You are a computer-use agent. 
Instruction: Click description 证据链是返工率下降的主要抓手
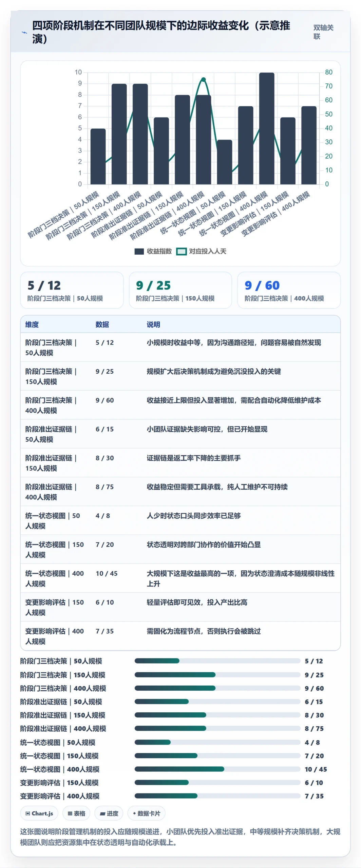point(194,458)
